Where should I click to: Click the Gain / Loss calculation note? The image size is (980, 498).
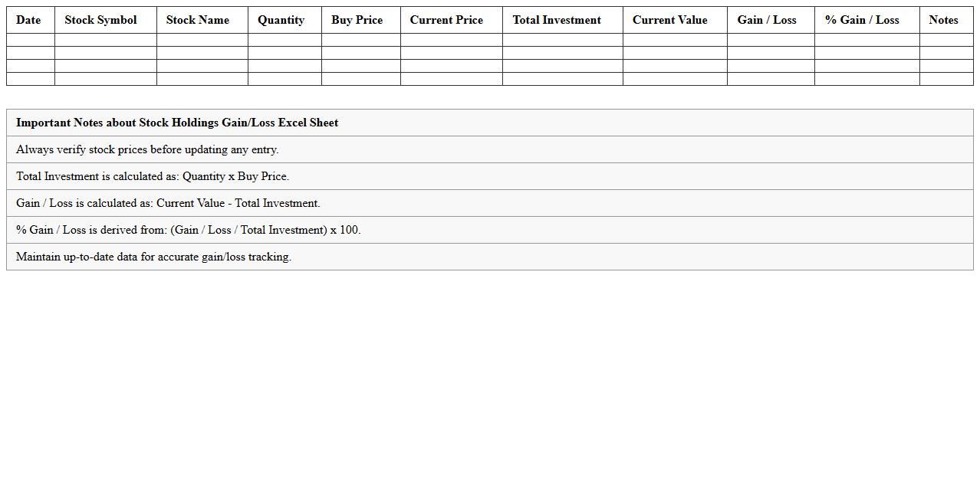pos(168,203)
